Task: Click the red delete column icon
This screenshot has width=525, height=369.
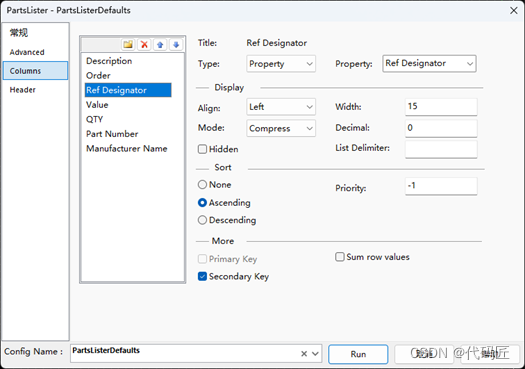Action: [144, 44]
